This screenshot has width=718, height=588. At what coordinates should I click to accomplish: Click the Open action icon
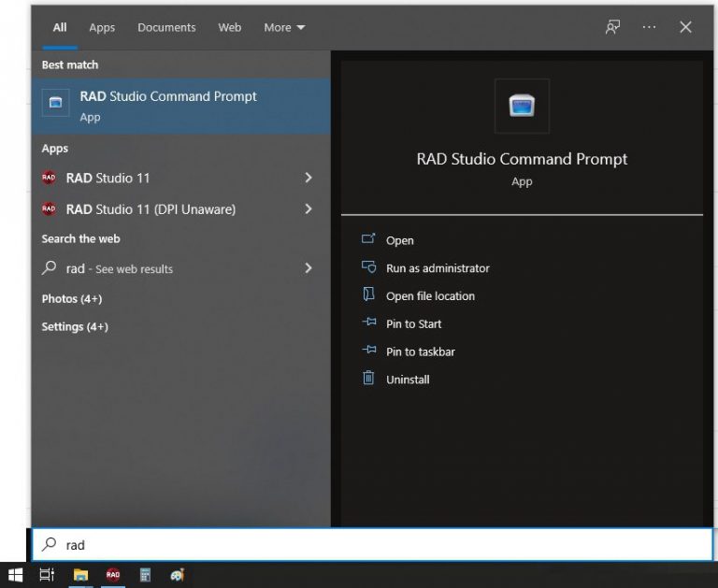[368, 238]
